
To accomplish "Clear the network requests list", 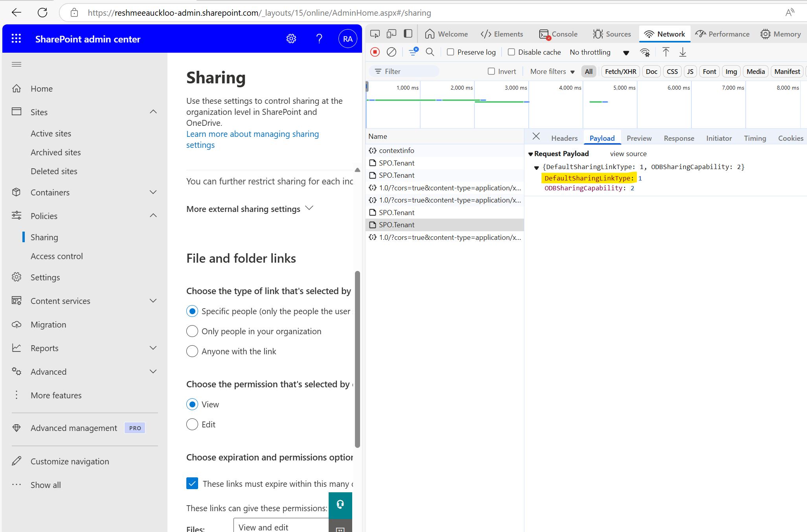I will [x=392, y=52].
